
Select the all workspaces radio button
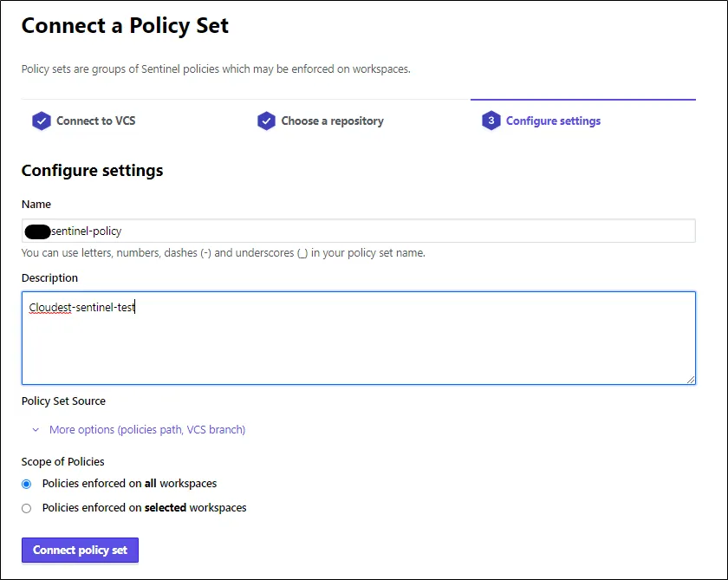click(x=27, y=484)
